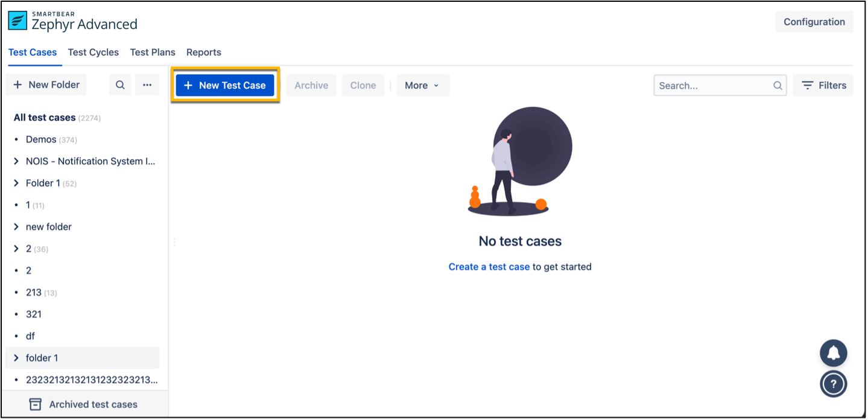Click the folder search magnifier icon
The width and height of the screenshot is (868, 420).
120,85
